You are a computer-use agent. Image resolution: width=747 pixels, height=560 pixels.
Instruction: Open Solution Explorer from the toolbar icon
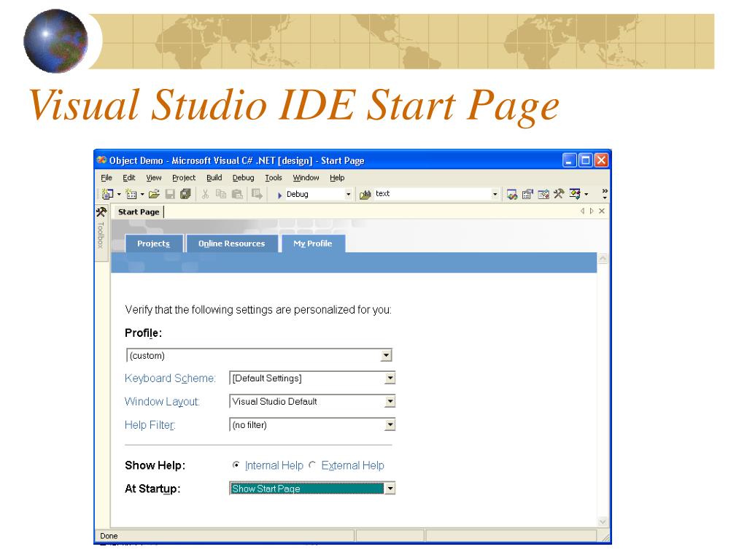click(512, 194)
